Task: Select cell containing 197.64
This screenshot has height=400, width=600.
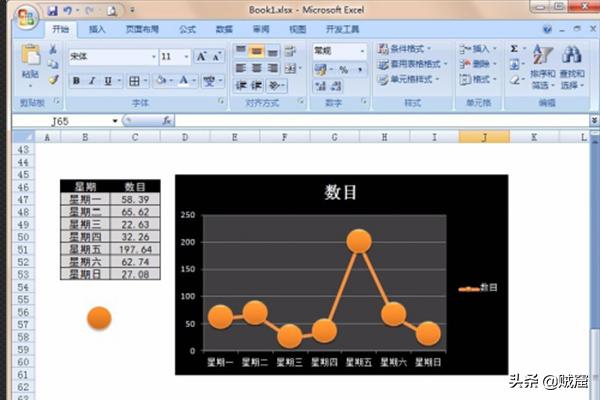Action: [x=135, y=250]
